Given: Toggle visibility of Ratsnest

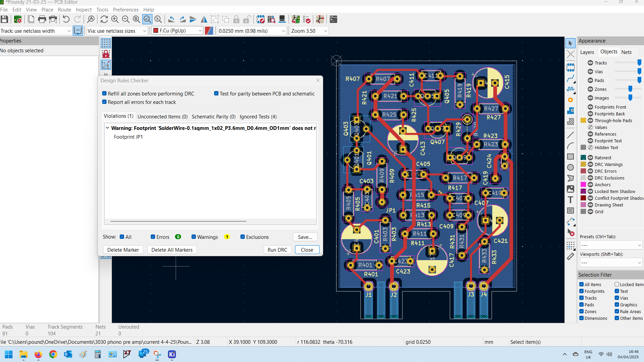Looking at the screenshot, I should click(590, 158).
